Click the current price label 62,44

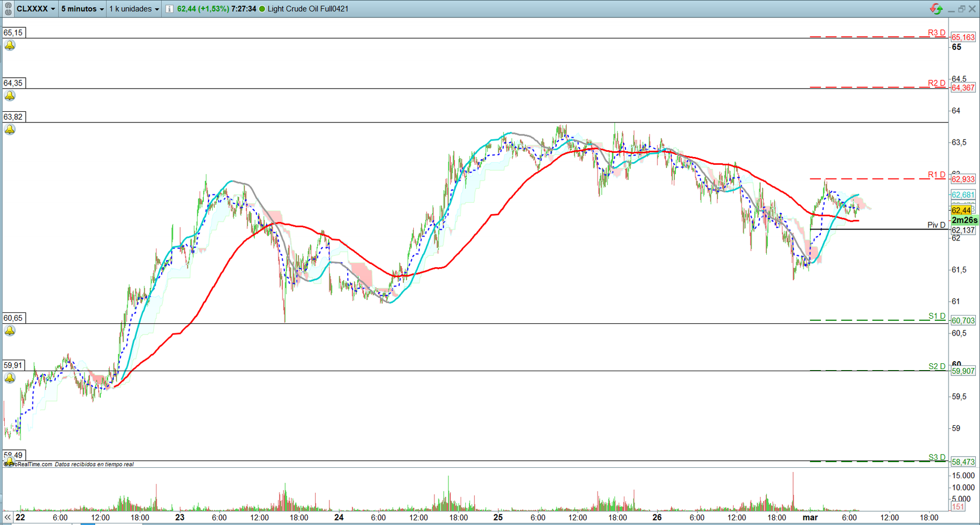(x=961, y=210)
